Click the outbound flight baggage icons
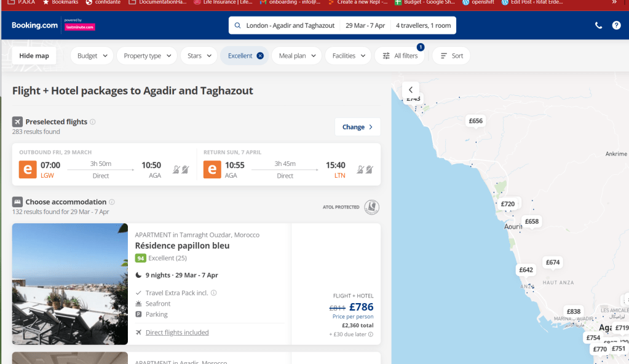This screenshot has width=629, height=364. coord(181,170)
